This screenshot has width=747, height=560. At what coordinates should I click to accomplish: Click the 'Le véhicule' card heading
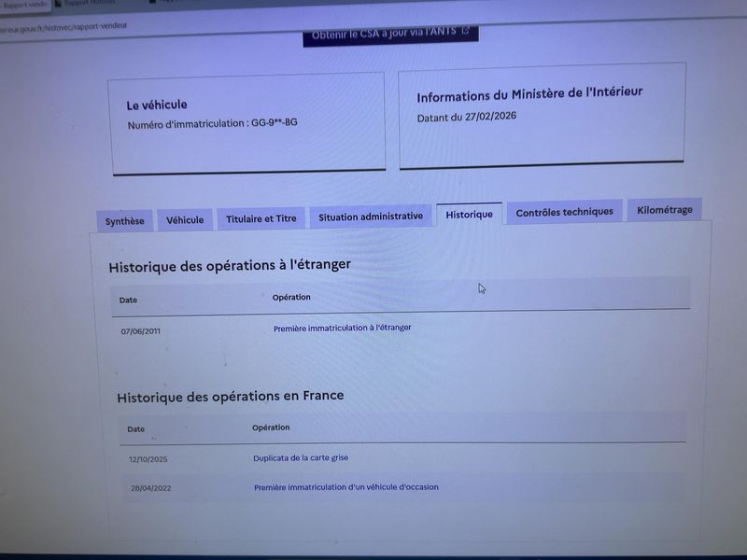point(157,105)
